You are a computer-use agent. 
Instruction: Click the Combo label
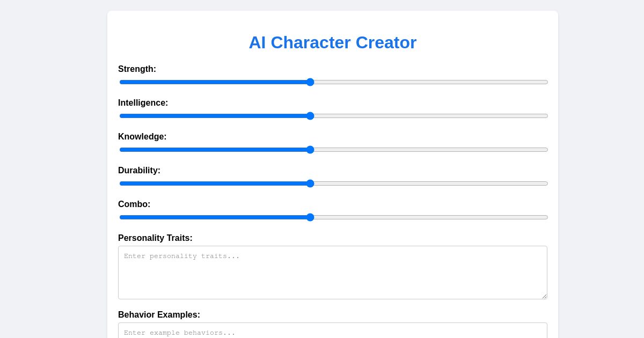pos(134,204)
